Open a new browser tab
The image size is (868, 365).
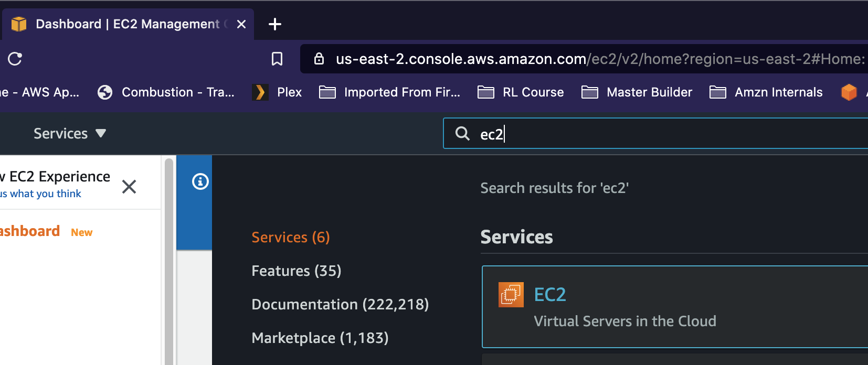[x=275, y=24]
